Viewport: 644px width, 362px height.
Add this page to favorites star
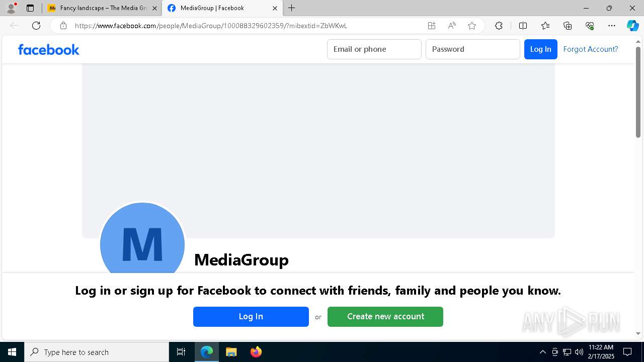point(472,26)
